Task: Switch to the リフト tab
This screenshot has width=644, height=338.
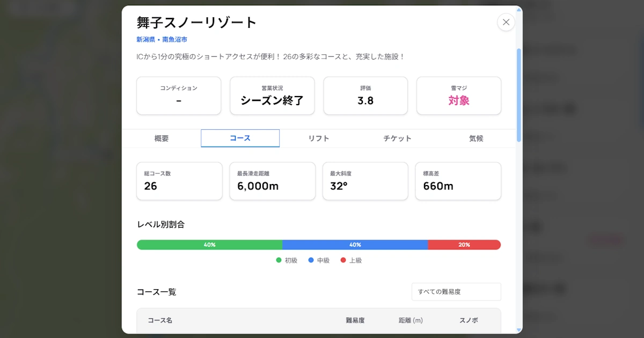Action: coord(319,138)
